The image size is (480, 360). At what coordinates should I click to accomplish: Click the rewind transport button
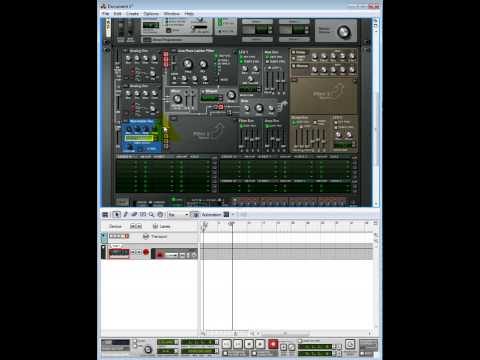pyautogui.click(x=226, y=344)
